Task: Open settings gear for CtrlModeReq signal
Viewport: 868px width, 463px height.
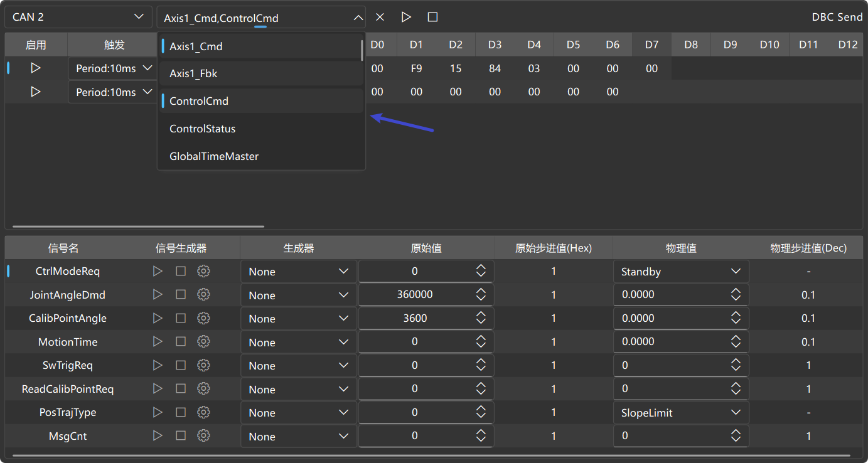Action: point(203,271)
